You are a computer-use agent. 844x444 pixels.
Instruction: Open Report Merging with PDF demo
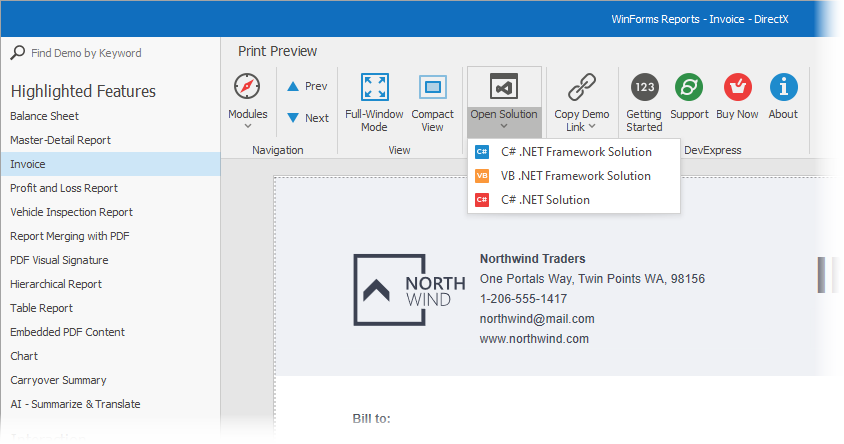[x=110, y=236]
